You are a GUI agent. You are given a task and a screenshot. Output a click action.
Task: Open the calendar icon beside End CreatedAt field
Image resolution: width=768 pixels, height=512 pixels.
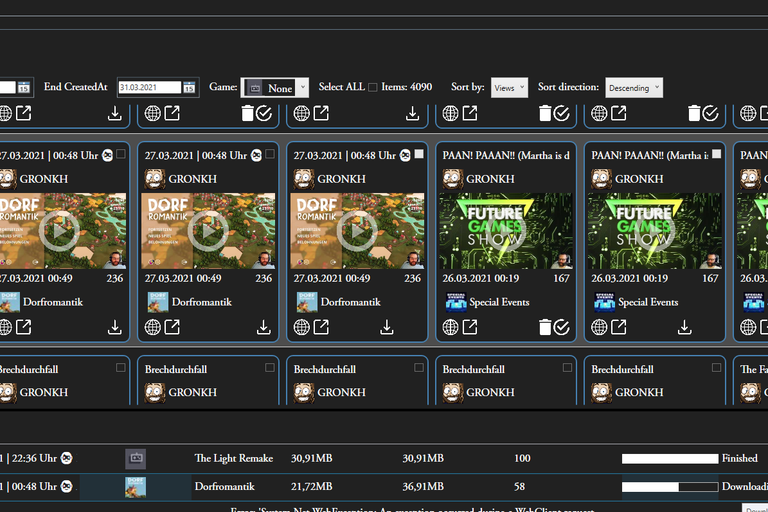(x=189, y=88)
